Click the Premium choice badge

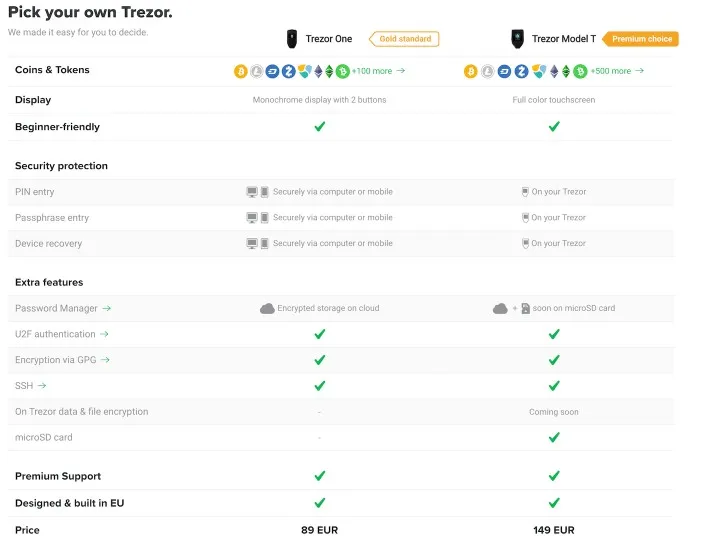[x=640, y=39]
